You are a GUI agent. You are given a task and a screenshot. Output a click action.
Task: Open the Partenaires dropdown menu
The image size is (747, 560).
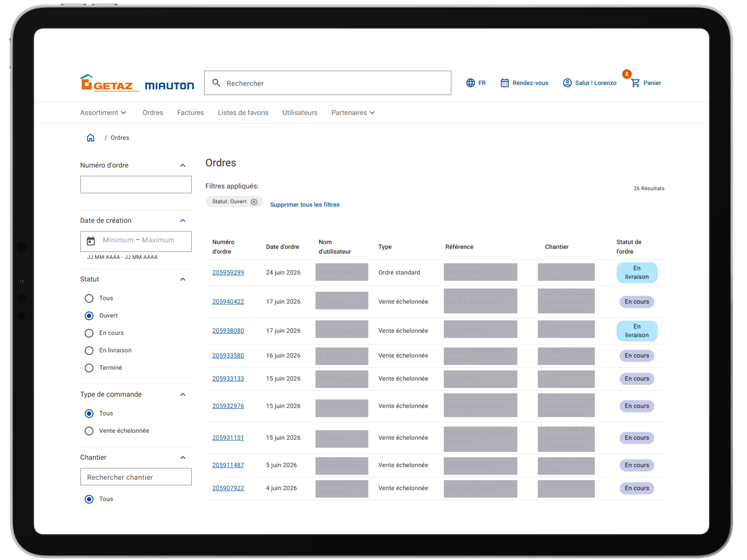tap(353, 113)
